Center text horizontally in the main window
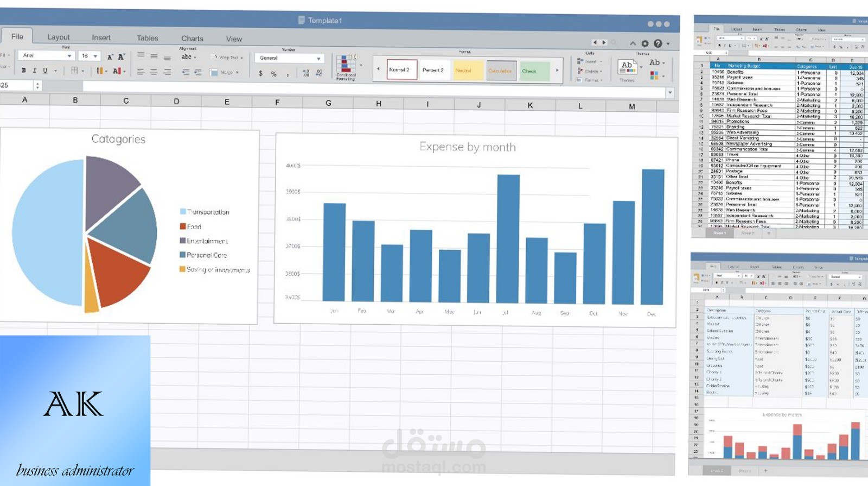Viewport: 868px width, 486px height. point(154,72)
